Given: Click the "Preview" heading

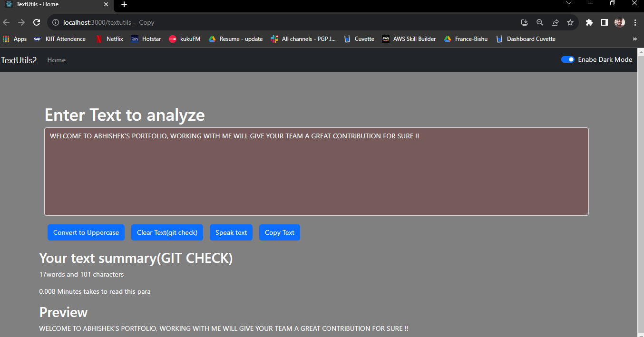Looking at the screenshot, I should (x=63, y=312).
